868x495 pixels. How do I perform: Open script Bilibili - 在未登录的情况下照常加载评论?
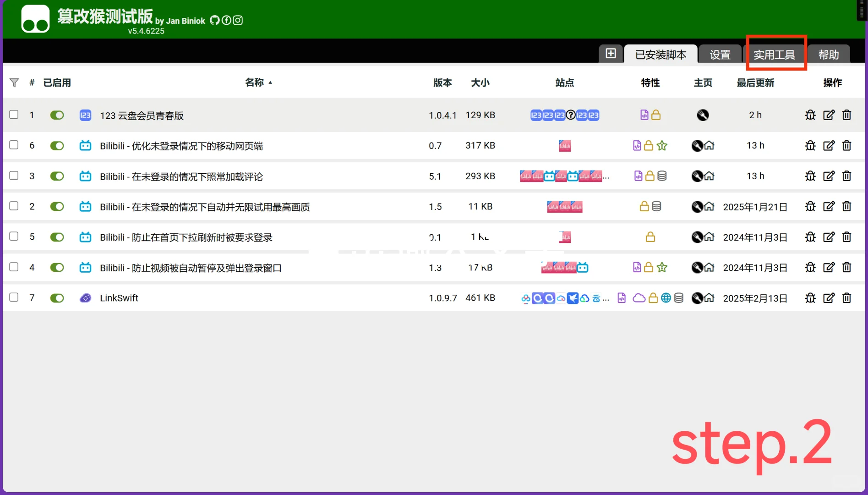181,176
